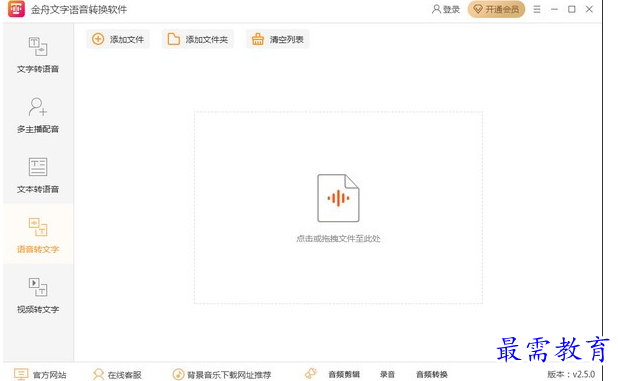
Task: Click the headset icon beside 在线客服
Action: tap(98, 374)
